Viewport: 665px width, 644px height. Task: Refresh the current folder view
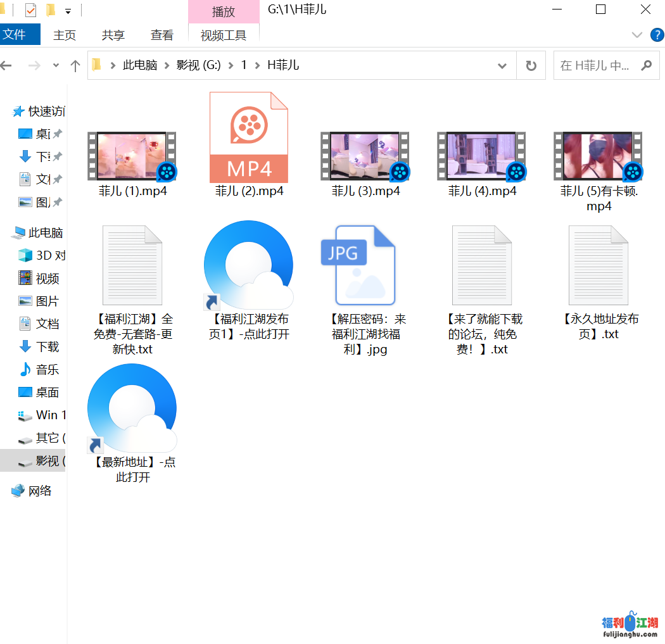(x=531, y=66)
